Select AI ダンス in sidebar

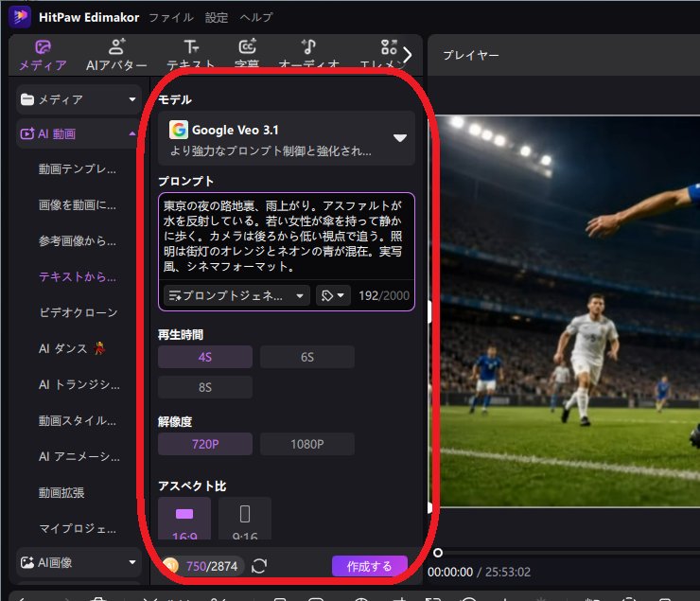click(x=72, y=348)
